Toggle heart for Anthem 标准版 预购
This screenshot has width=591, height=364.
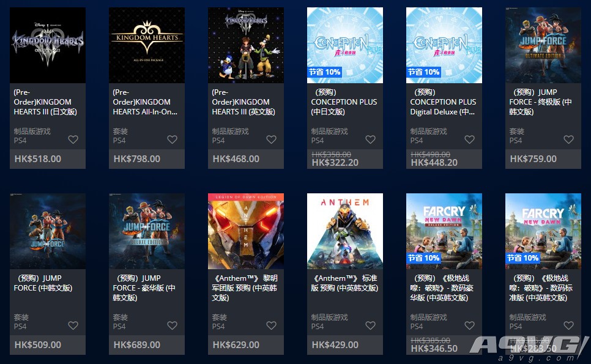(x=371, y=325)
